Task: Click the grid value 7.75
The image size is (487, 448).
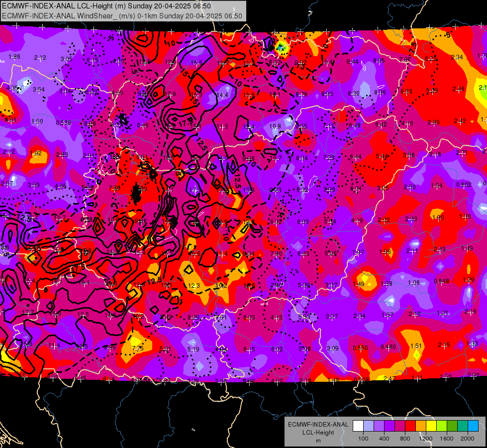Action: coord(138,348)
